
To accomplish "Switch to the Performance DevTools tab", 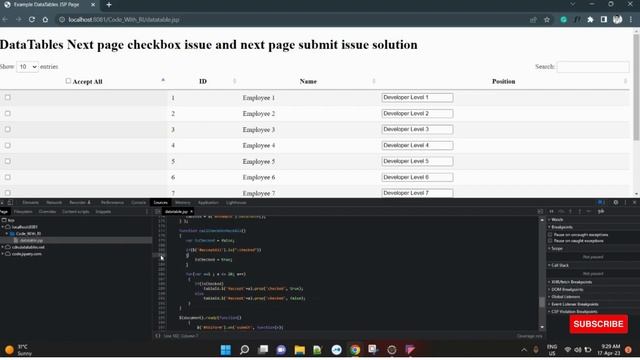I will pos(112,202).
